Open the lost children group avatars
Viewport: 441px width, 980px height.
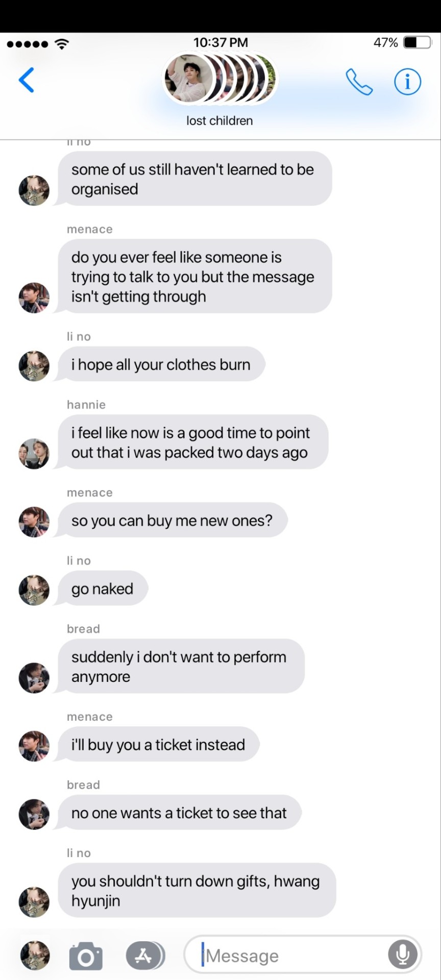tap(219, 79)
